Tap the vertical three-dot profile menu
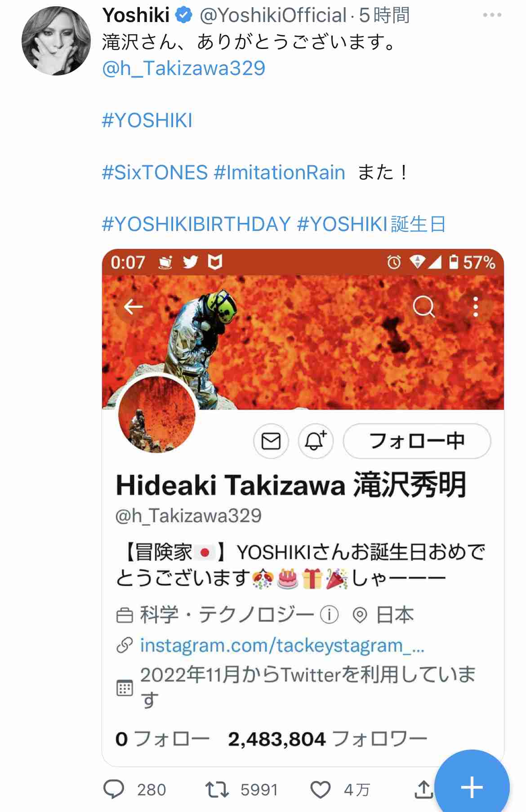This screenshot has width=526, height=812. [476, 307]
